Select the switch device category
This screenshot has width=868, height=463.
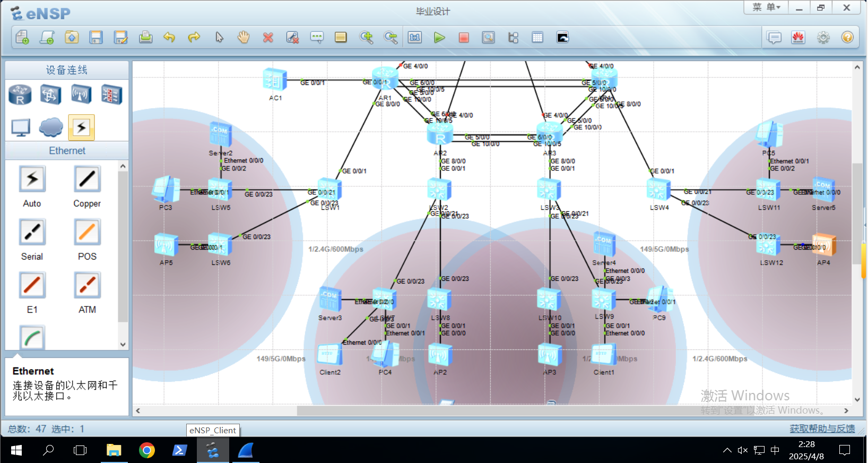[x=50, y=95]
